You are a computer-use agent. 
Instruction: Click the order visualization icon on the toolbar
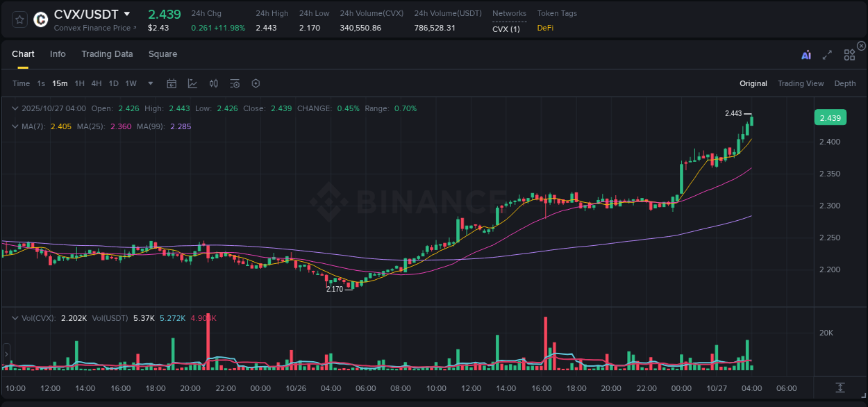coord(235,83)
